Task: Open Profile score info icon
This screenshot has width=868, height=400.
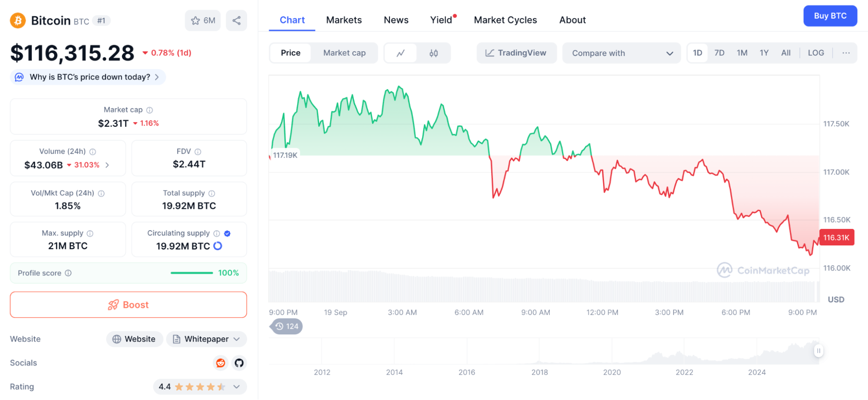Action: [68, 273]
